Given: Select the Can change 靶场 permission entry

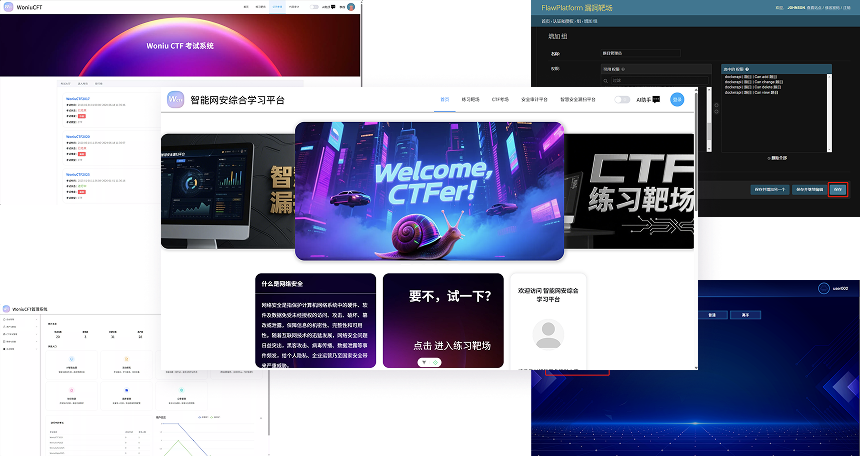Looking at the screenshot, I should point(753,82).
